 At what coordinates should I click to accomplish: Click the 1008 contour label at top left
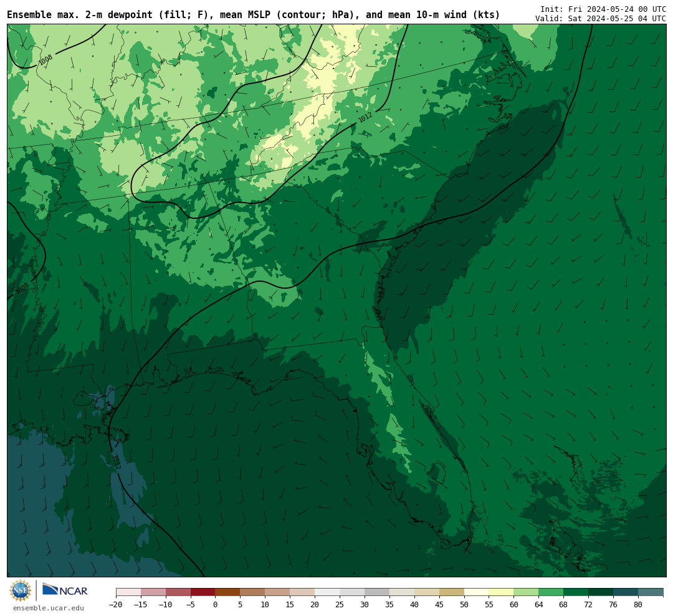(x=45, y=60)
